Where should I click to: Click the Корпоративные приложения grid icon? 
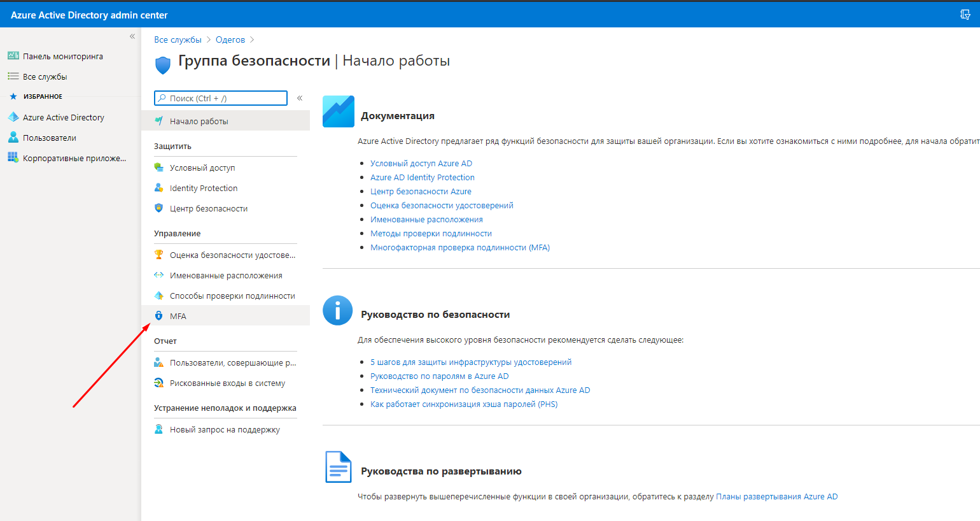point(13,158)
